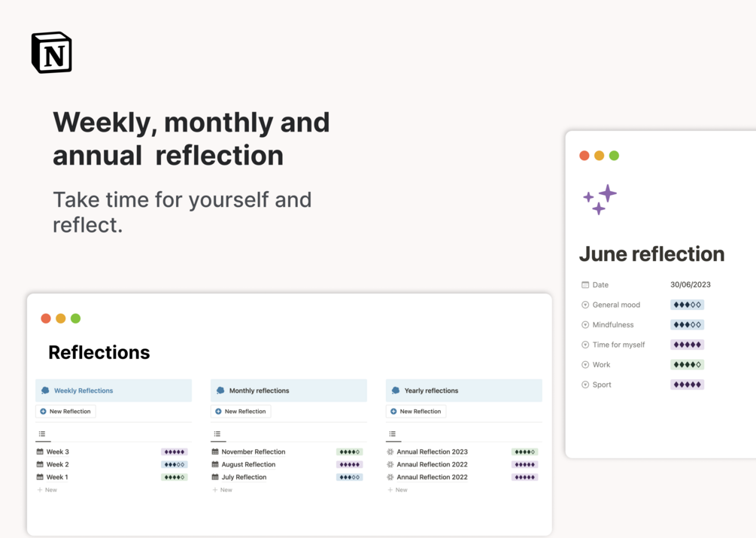Image resolution: width=756 pixels, height=538 pixels.
Task: Click New Reflection button under Weekly Reflections
Action: tap(65, 412)
